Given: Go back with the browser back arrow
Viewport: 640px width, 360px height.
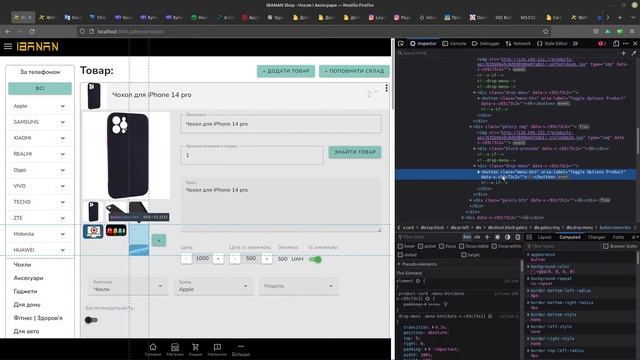Looking at the screenshot, I should (8, 31).
